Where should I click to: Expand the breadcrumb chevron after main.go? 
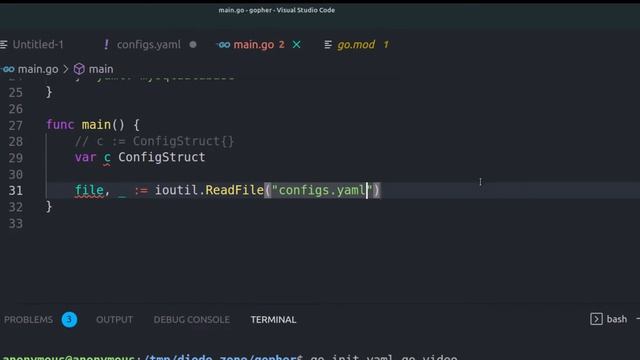(x=66, y=69)
